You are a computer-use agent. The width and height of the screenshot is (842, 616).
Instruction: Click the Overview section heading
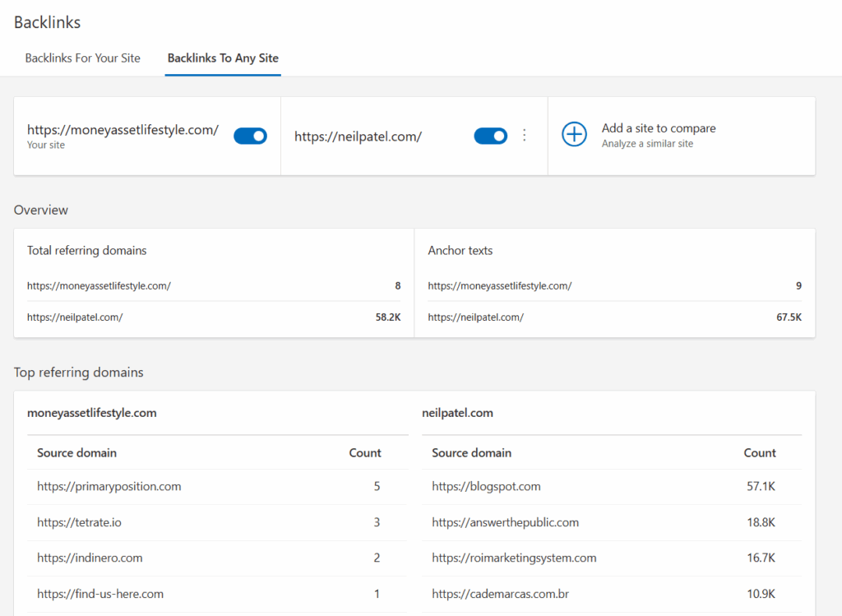tap(41, 210)
